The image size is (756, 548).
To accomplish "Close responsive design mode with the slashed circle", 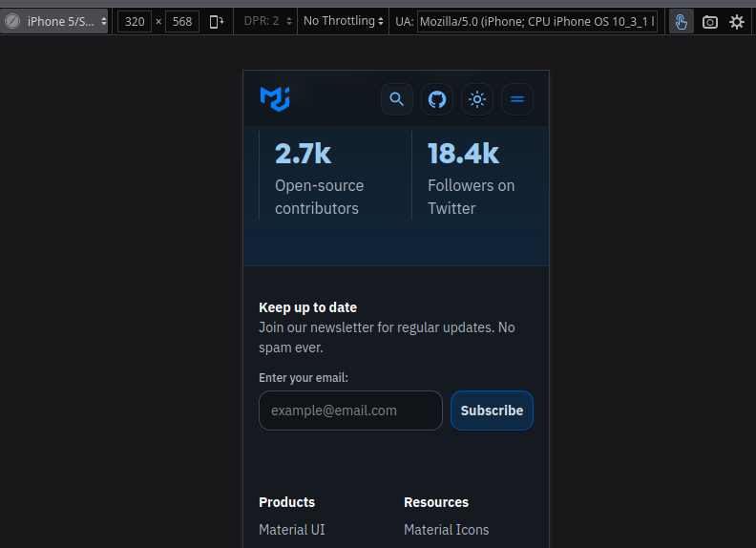I will pyautogui.click(x=12, y=21).
